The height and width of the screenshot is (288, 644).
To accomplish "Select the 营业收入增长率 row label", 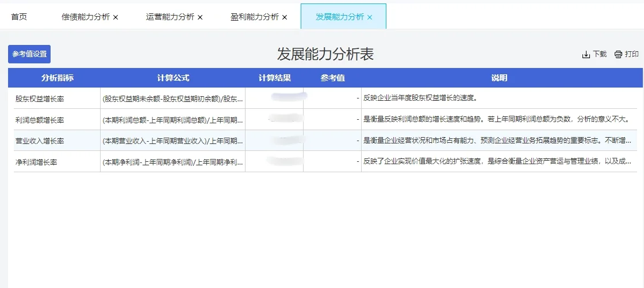I will (40, 141).
